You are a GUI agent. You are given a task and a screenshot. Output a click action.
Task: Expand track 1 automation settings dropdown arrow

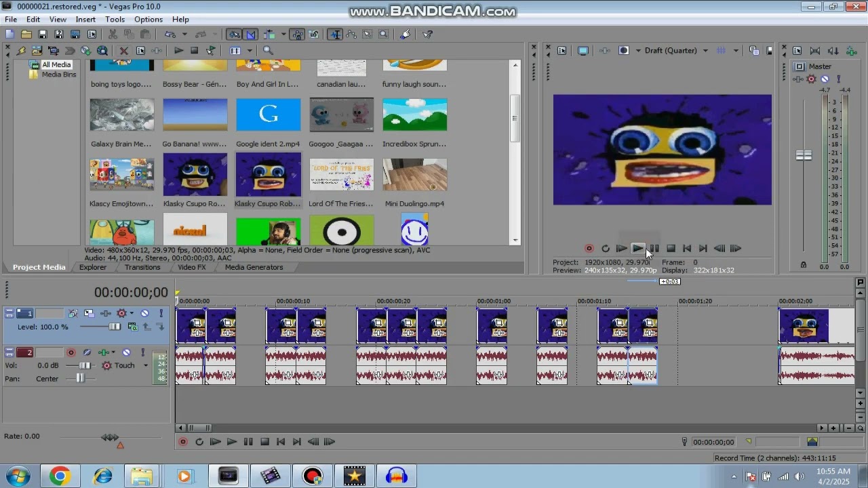(x=132, y=313)
